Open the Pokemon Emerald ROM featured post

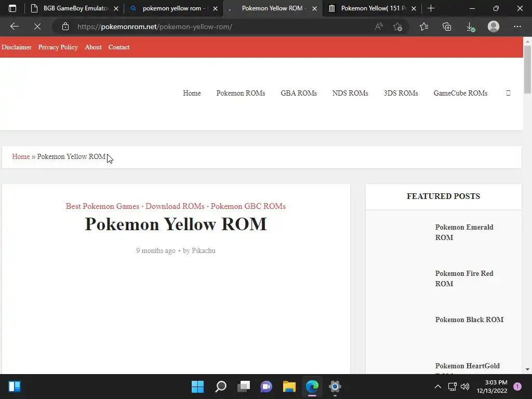point(464,232)
